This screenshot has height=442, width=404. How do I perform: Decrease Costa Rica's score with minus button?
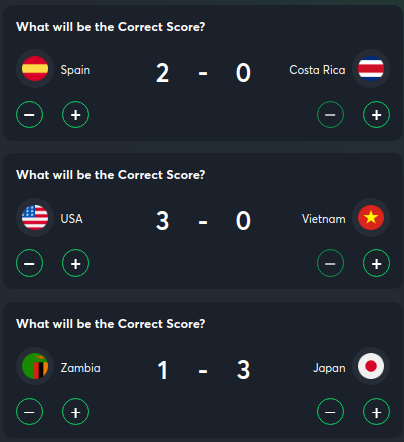(x=330, y=115)
